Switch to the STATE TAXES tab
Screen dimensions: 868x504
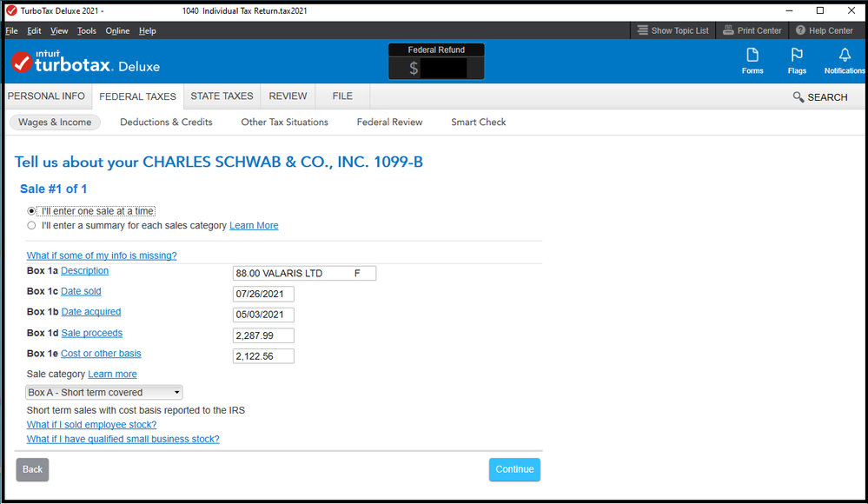pos(222,96)
